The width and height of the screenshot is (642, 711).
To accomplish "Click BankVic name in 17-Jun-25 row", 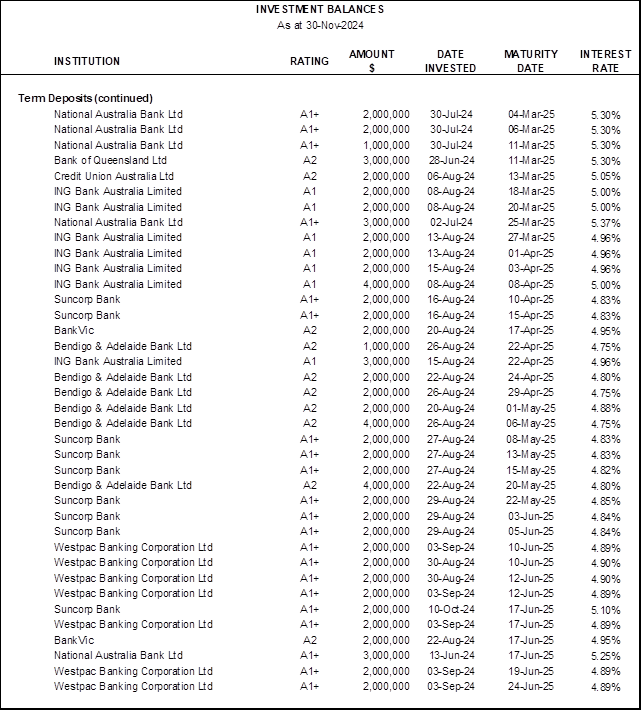I will (x=74, y=640).
